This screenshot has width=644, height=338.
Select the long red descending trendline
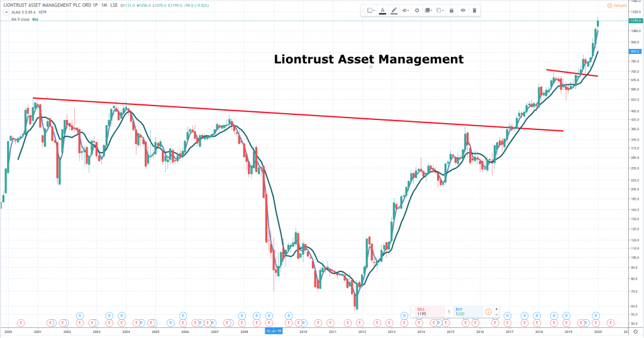(x=297, y=114)
